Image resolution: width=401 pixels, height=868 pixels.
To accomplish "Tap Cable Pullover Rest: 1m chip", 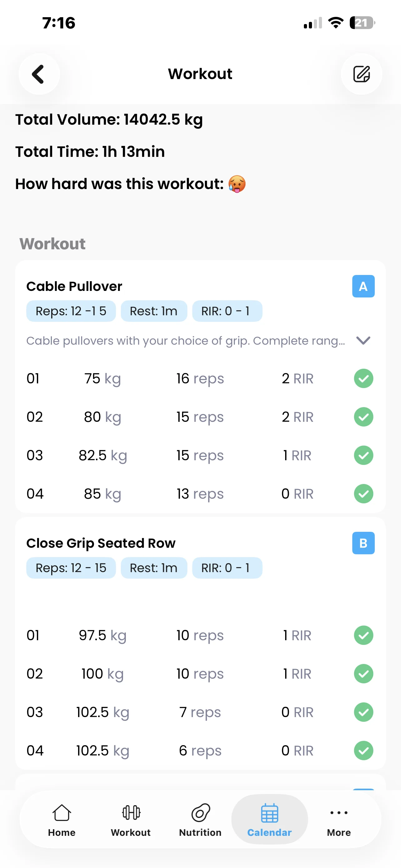I will pos(154,311).
